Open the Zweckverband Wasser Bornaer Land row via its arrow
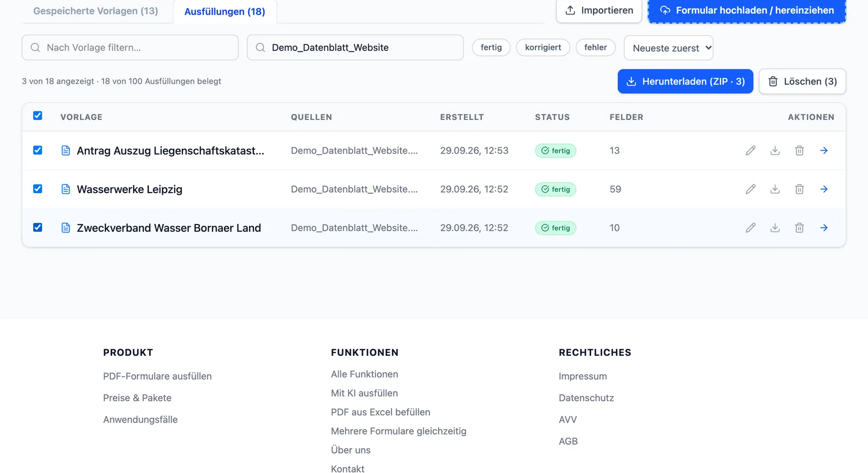This screenshot has height=473, width=868. (x=824, y=228)
